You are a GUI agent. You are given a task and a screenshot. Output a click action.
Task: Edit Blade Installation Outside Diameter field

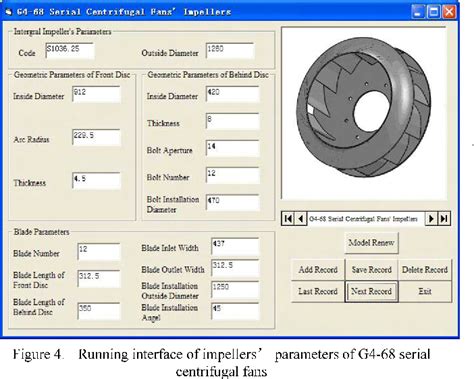[235, 289]
